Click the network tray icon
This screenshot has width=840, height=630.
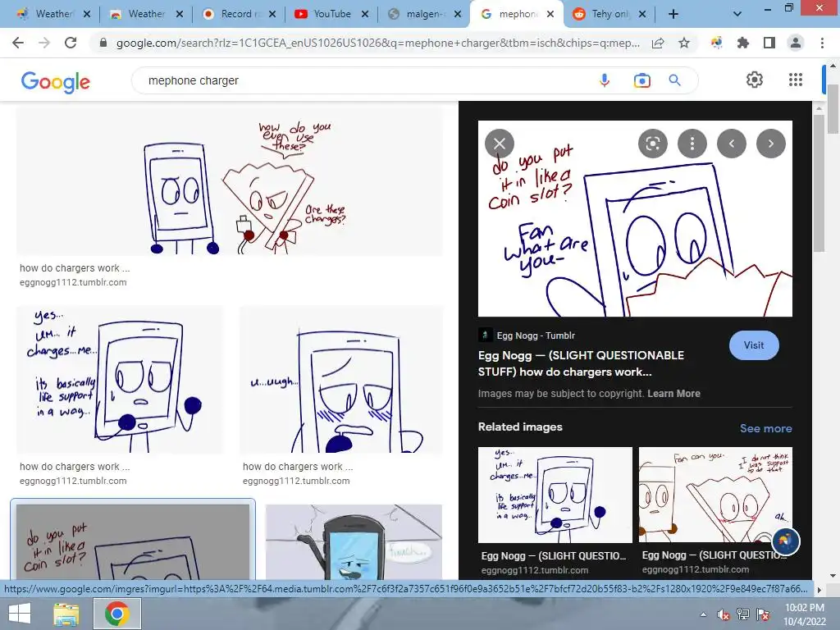[x=743, y=614]
